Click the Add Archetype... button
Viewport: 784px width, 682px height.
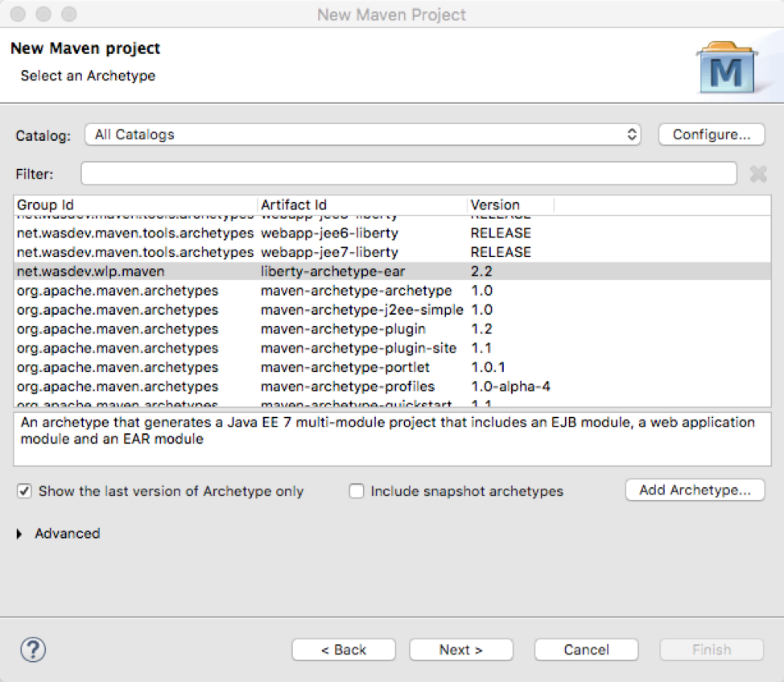point(695,490)
